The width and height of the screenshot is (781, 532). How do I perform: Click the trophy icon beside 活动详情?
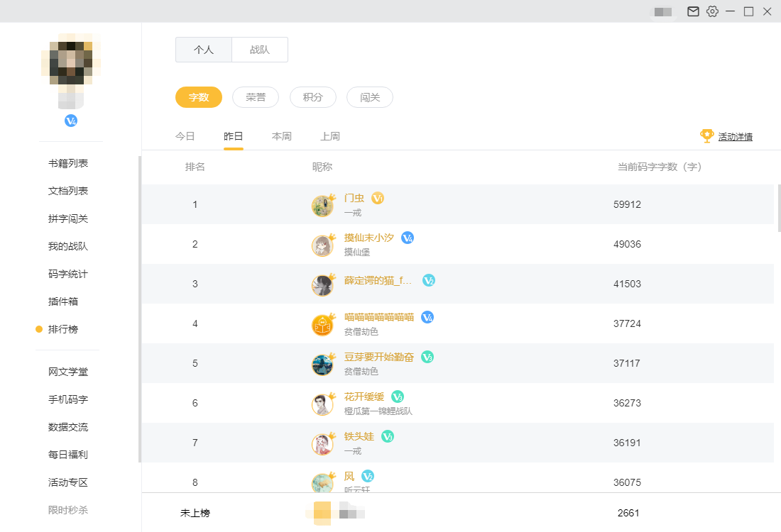pyautogui.click(x=706, y=135)
